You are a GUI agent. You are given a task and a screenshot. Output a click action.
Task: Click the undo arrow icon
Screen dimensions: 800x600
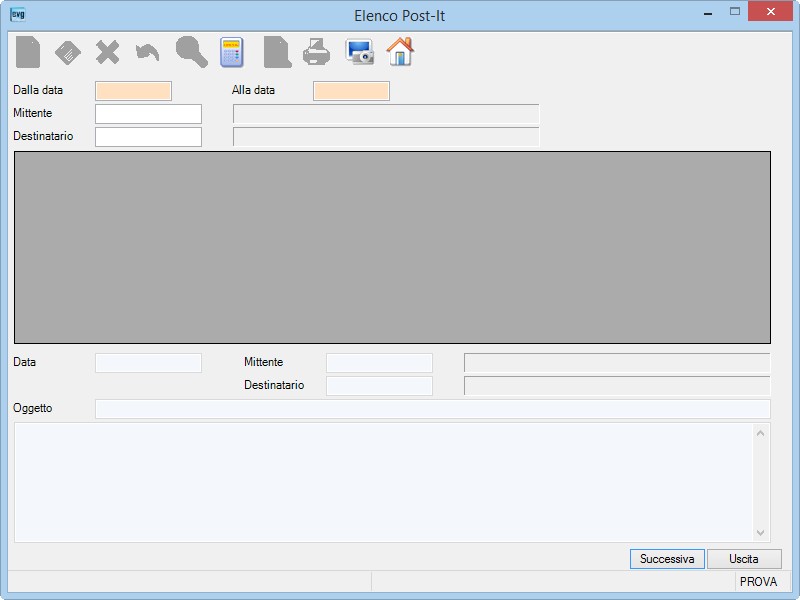(147, 53)
